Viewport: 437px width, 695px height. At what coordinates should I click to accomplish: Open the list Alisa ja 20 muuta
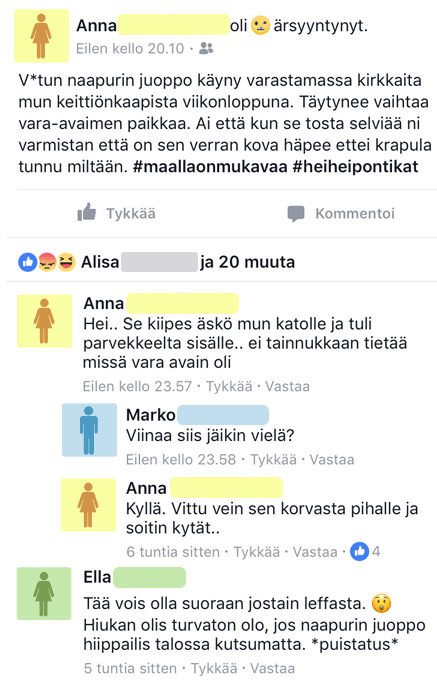point(187,262)
